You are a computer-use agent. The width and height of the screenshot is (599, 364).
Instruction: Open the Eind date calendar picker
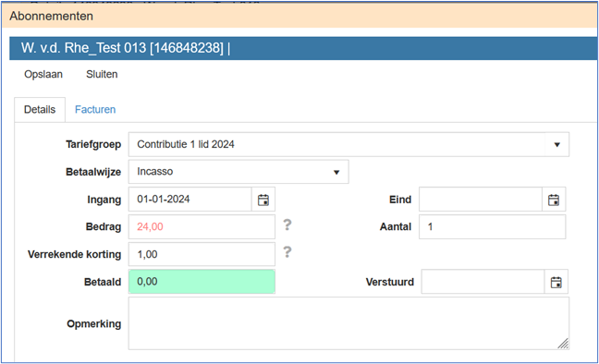coord(554,200)
